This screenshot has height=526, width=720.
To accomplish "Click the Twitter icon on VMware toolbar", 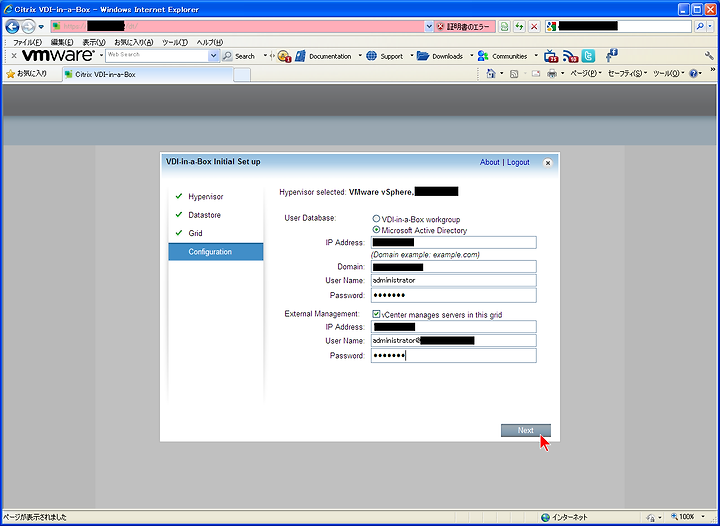I will pos(588,56).
